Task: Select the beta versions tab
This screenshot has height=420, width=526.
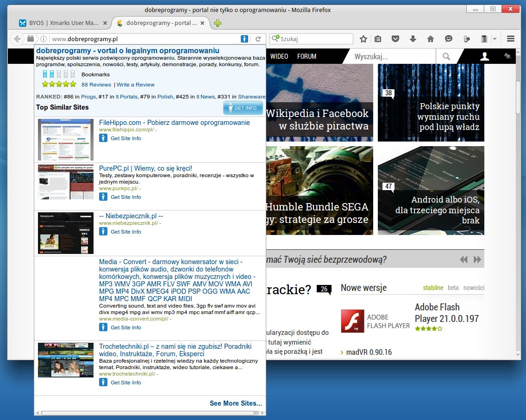Action: [453, 288]
